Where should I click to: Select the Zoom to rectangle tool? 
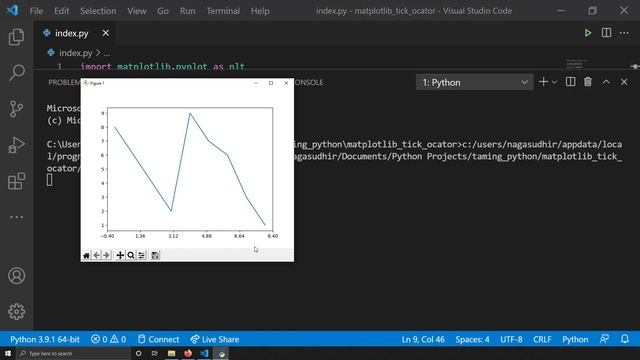(x=131, y=256)
